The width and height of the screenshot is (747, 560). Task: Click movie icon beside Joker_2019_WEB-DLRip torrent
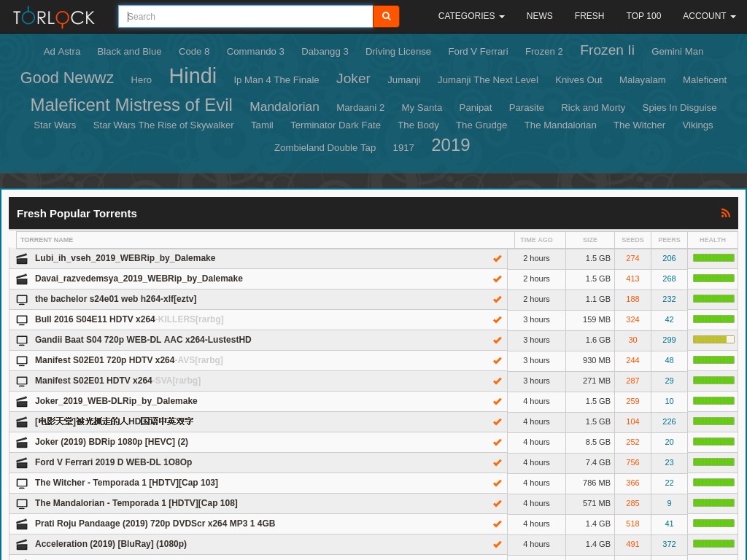tap(22, 402)
